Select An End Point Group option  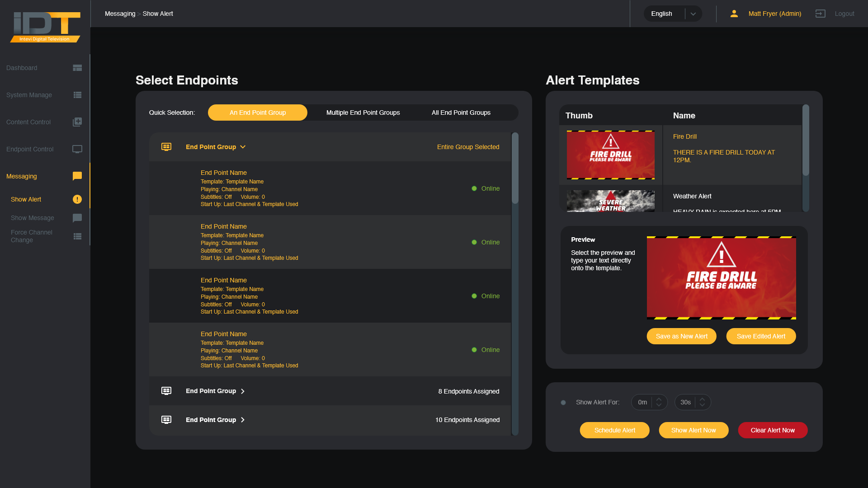click(x=258, y=113)
